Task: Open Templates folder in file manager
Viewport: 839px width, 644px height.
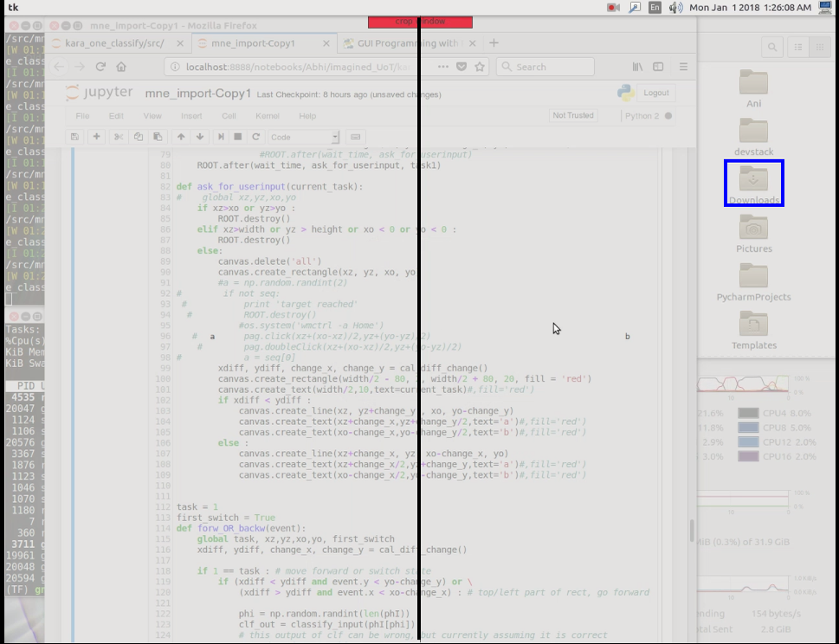Action: pos(753,330)
